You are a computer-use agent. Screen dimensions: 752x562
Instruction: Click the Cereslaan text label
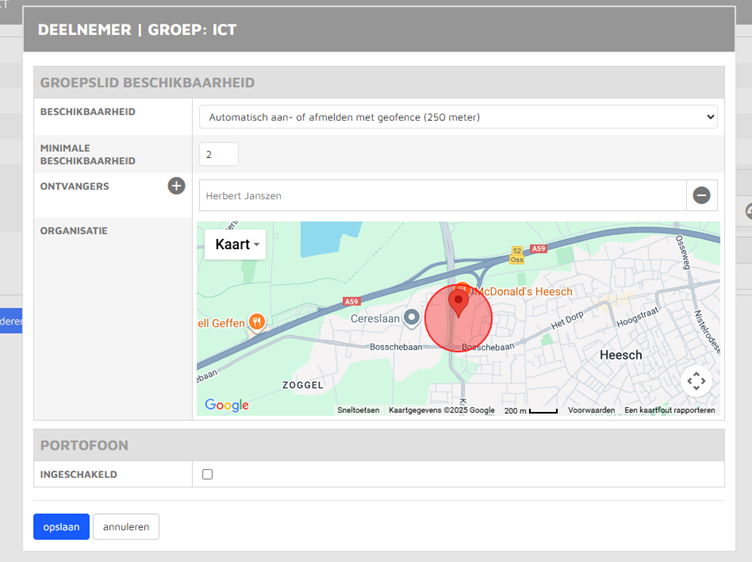[x=375, y=318]
